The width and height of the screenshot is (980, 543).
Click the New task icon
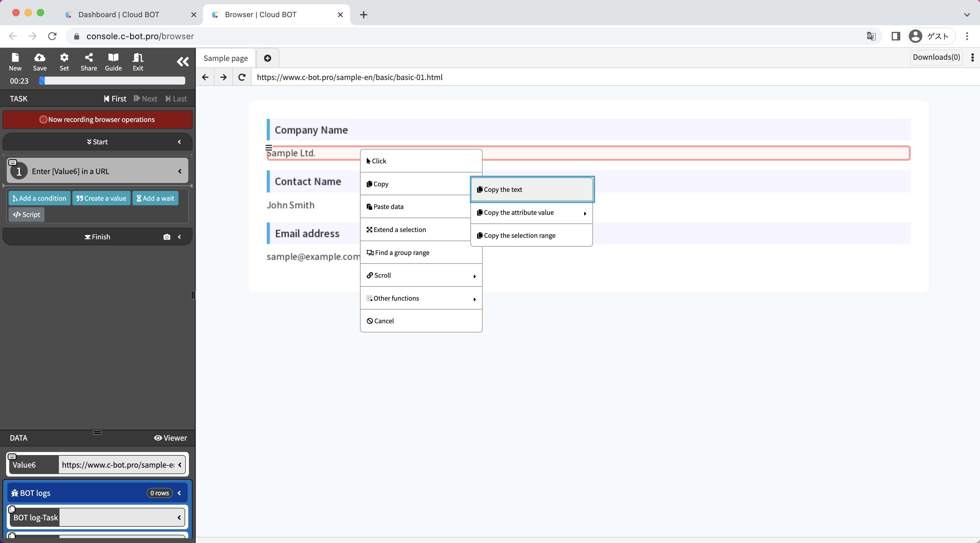(15, 62)
